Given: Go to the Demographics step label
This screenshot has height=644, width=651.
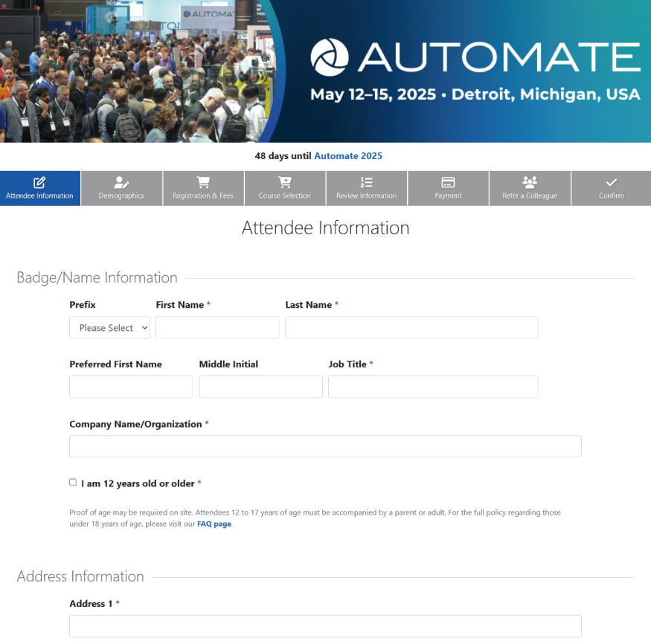Looking at the screenshot, I should (x=121, y=196).
